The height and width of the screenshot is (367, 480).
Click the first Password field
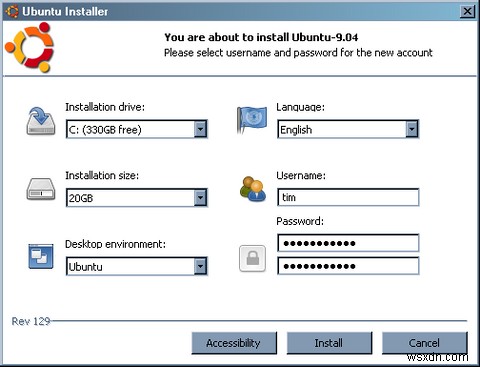tap(348, 243)
